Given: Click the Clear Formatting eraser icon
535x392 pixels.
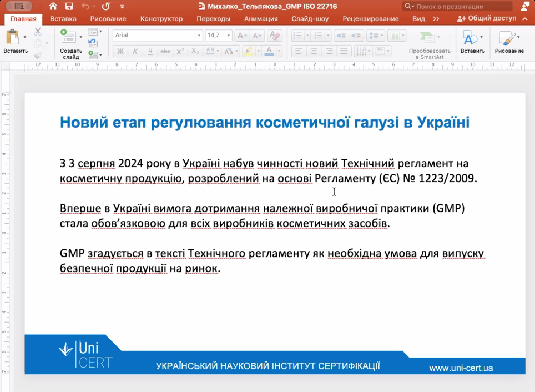Looking at the screenshot, I should click(x=274, y=36).
